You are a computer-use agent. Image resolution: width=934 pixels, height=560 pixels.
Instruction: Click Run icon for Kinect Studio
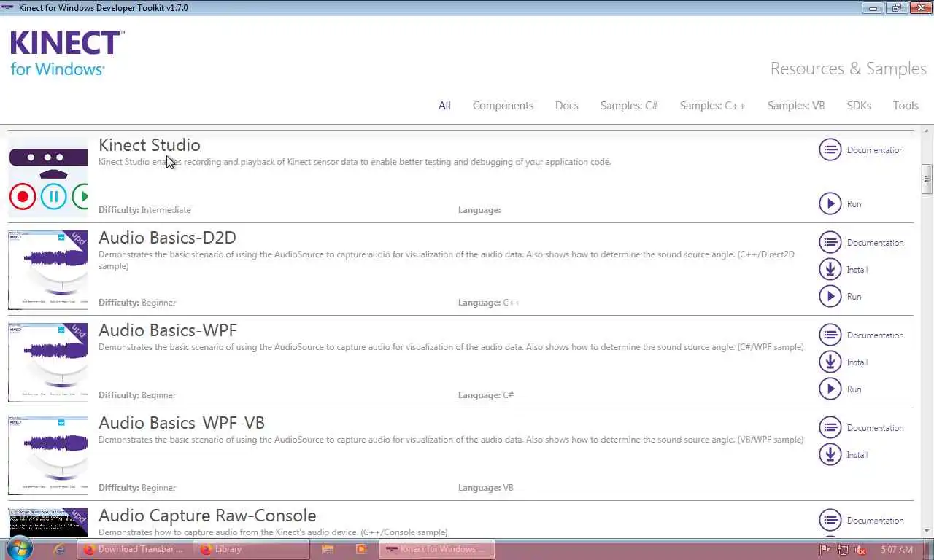(830, 203)
